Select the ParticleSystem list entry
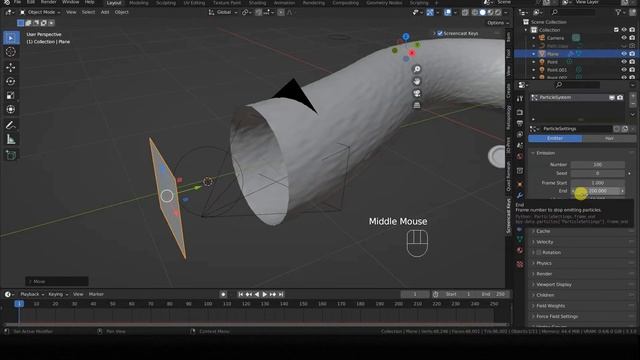640x360 pixels. (577, 98)
